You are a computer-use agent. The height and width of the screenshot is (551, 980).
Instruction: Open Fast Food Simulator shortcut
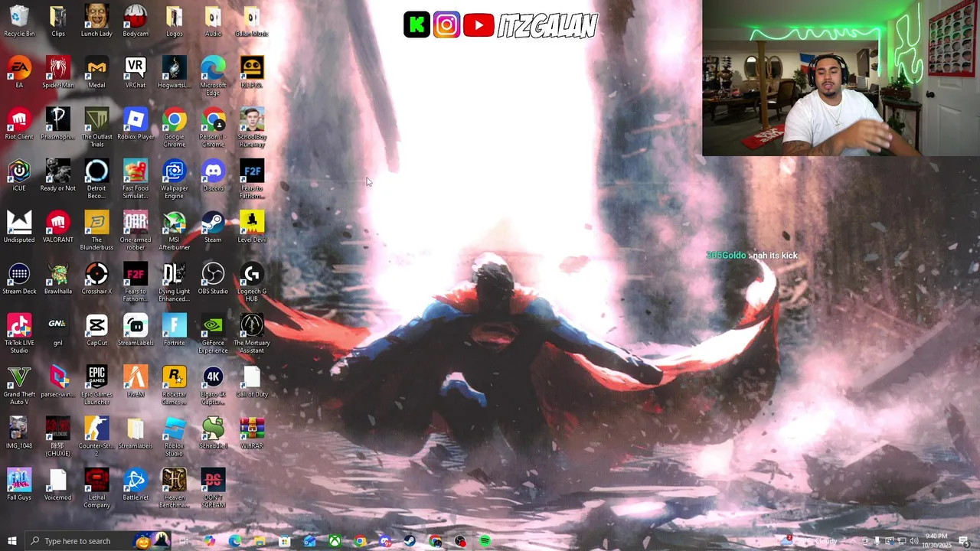(x=136, y=178)
